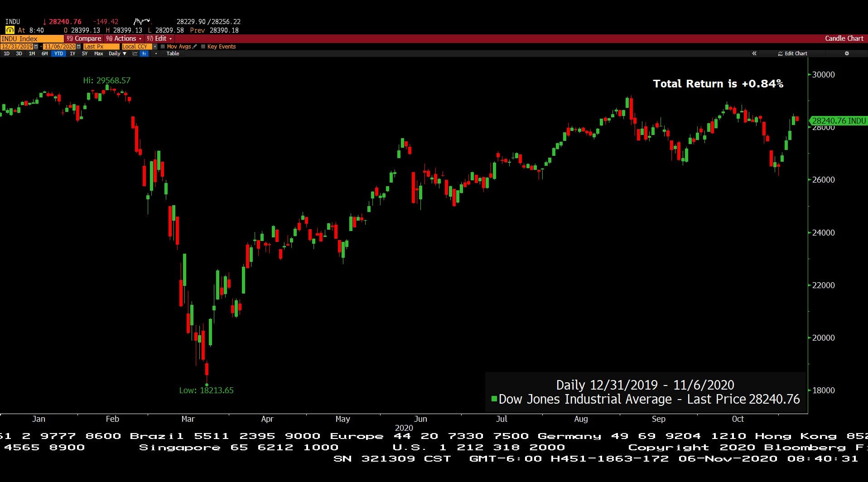Open chart settings gear icon
The image size is (868, 482).
click(x=847, y=53)
